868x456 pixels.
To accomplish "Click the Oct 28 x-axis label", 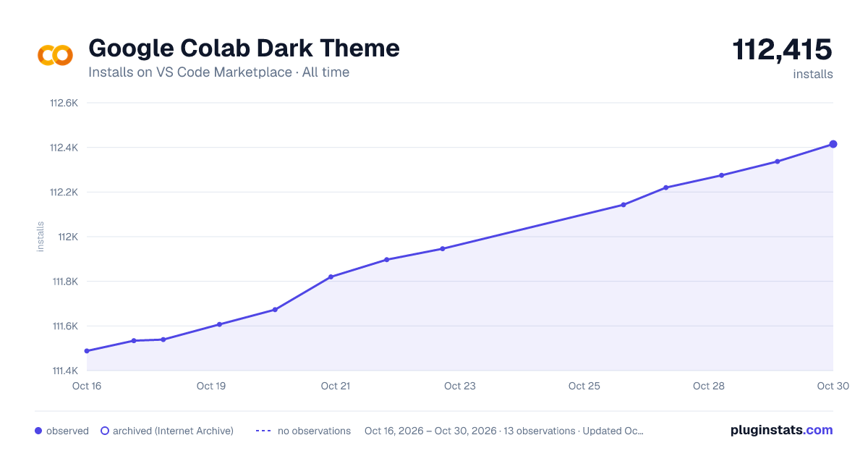I will [709, 386].
